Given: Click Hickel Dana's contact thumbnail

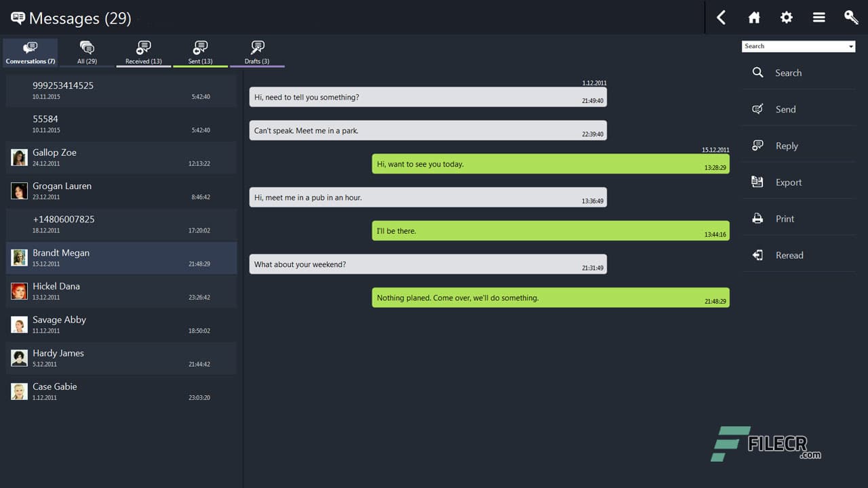Looking at the screenshot, I should click(18, 291).
